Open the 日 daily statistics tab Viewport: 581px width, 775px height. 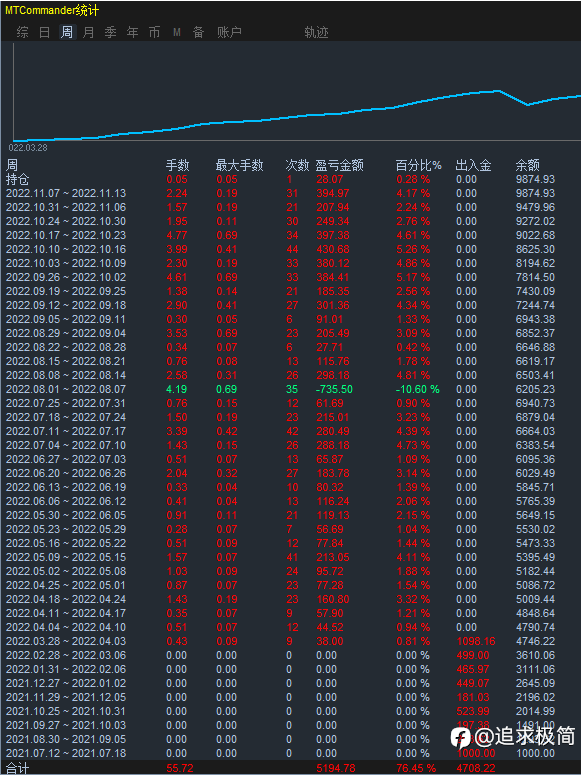[x=45, y=32]
